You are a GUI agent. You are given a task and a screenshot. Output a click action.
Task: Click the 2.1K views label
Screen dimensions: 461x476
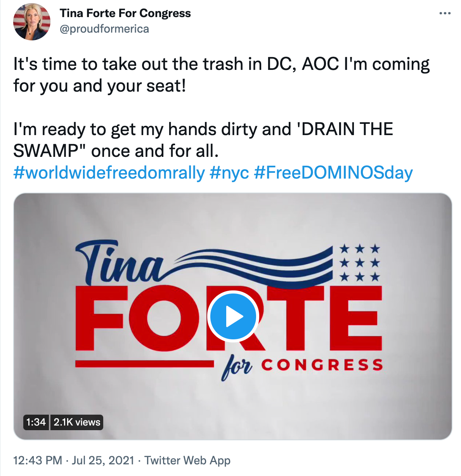(x=77, y=422)
